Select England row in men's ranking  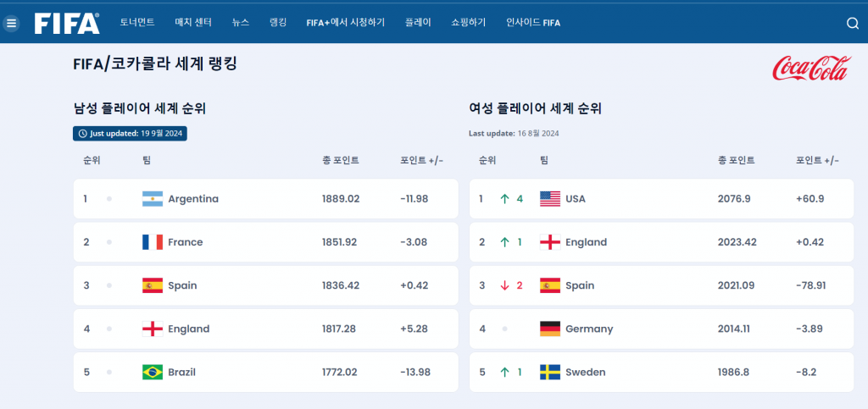(x=265, y=329)
